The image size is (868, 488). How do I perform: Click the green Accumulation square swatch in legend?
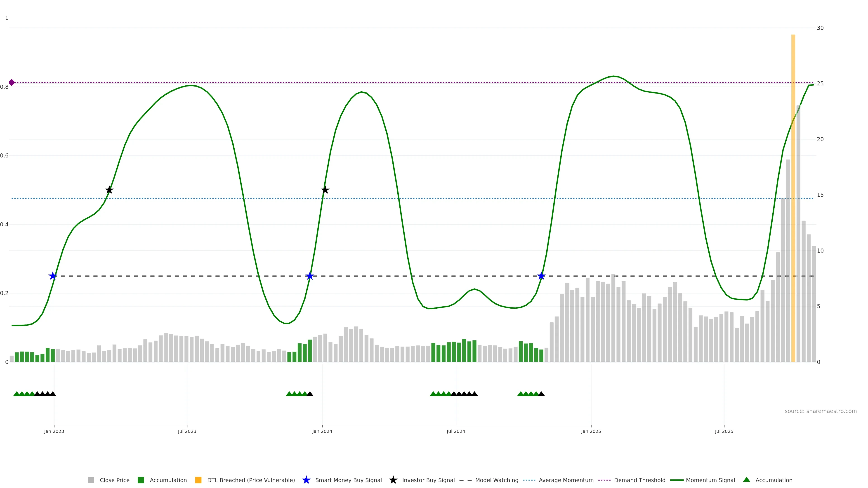(141, 480)
